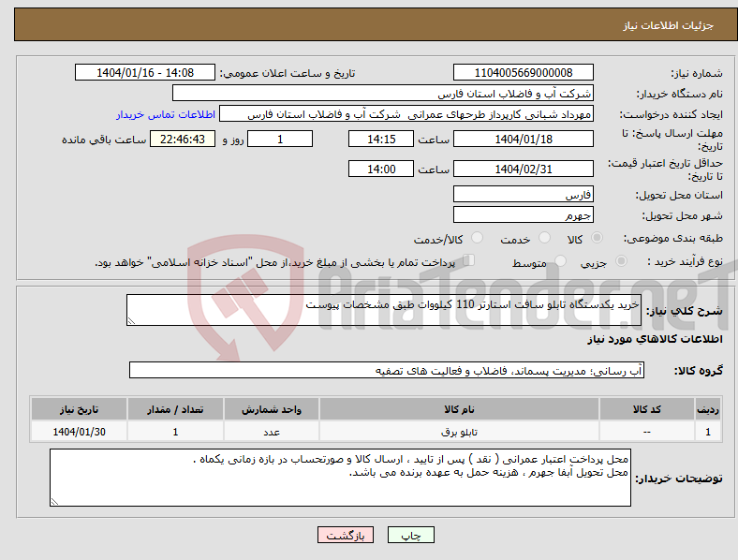This screenshot has width=738, height=560.
Task: Click the deadline time field 14:15
Action: pyautogui.click(x=381, y=139)
